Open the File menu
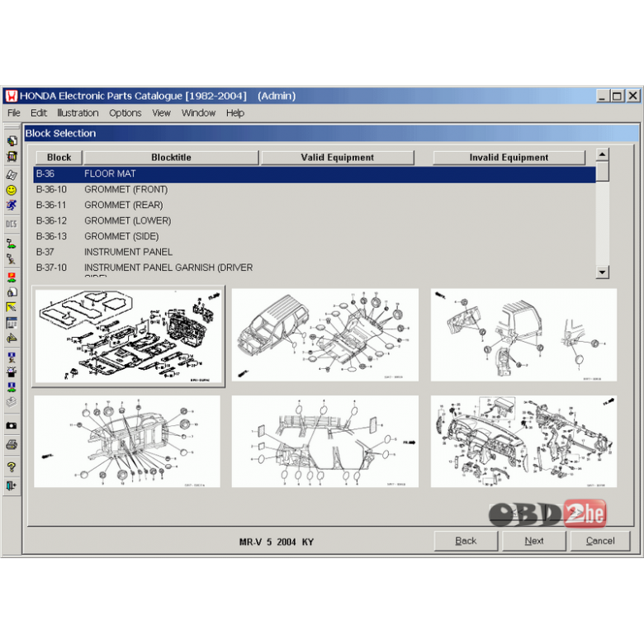 (x=13, y=113)
